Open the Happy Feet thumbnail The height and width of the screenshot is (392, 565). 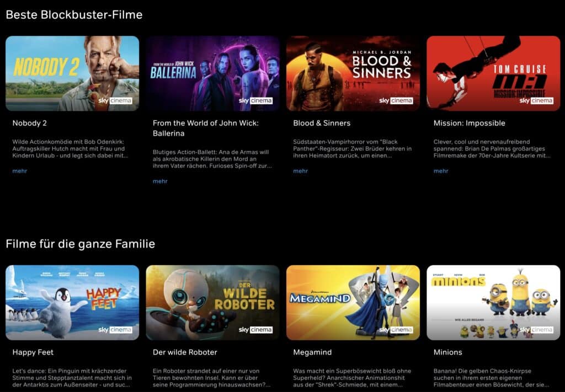(72, 303)
